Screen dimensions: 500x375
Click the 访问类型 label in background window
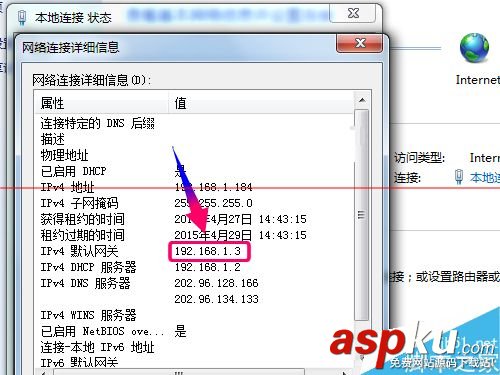pos(419,157)
